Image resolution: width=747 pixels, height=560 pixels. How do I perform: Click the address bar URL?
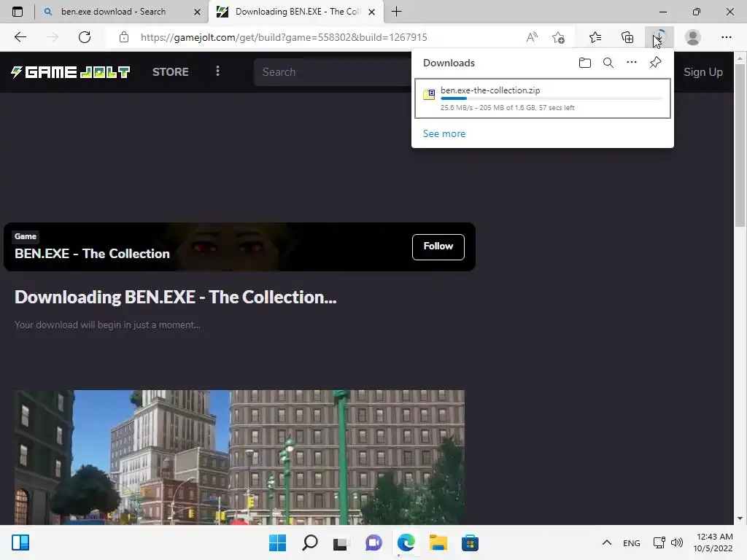pyautogui.click(x=284, y=37)
